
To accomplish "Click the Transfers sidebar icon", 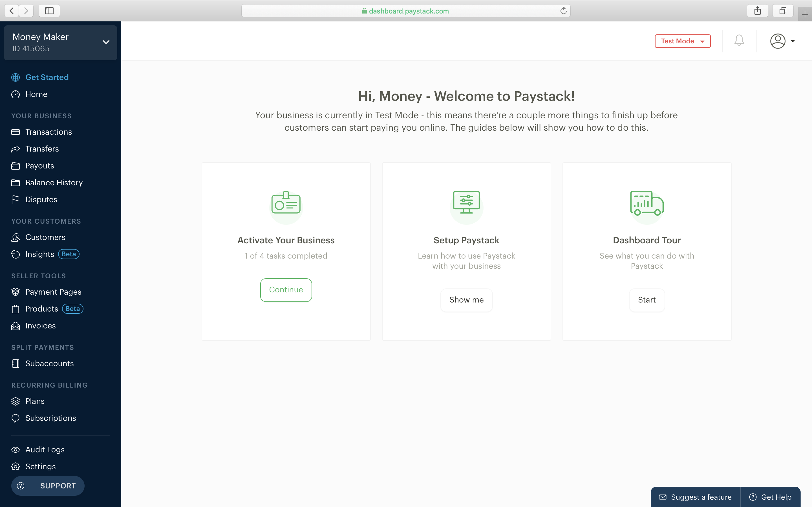I will (16, 148).
